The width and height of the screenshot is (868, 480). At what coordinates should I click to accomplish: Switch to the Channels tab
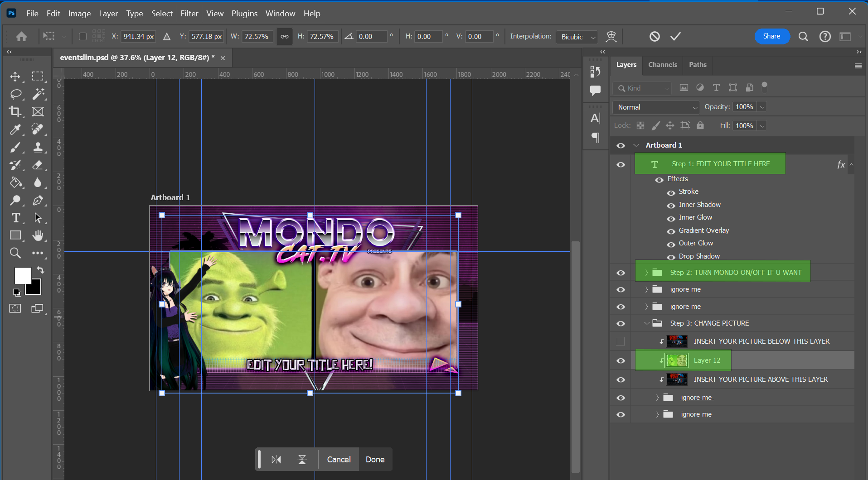(x=662, y=65)
